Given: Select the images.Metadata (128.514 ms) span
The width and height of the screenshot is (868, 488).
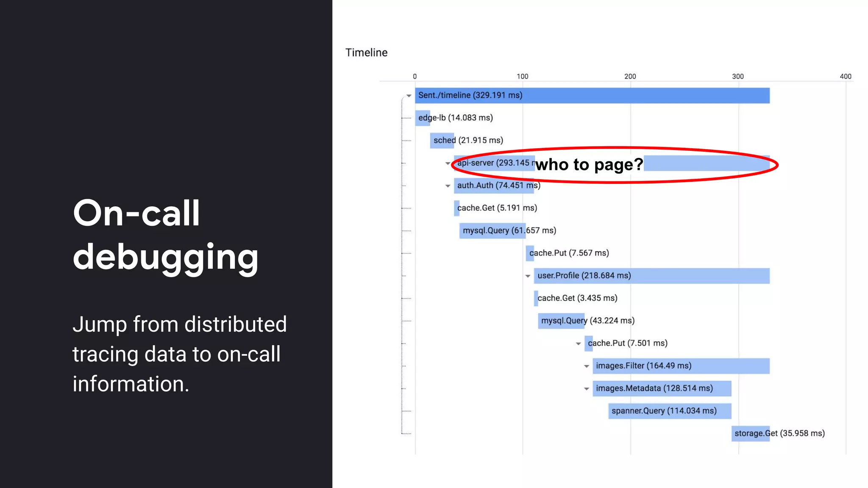Looking at the screenshot, I should [x=662, y=388].
